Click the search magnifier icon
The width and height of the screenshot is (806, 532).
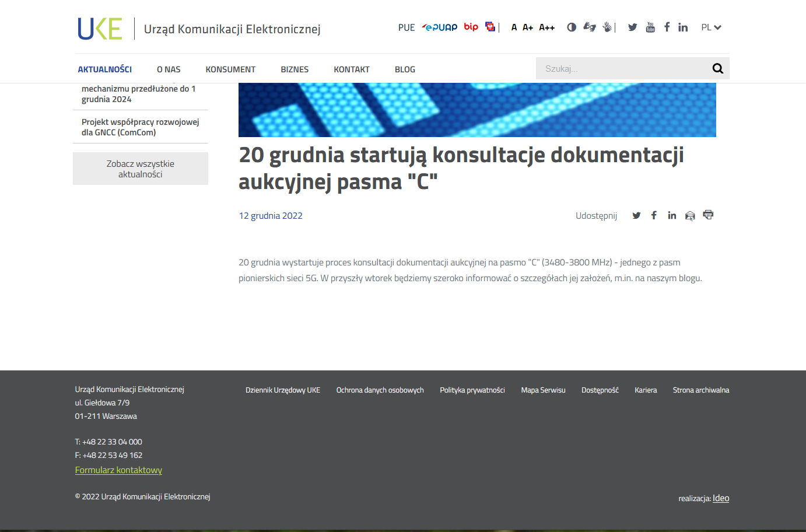click(717, 69)
